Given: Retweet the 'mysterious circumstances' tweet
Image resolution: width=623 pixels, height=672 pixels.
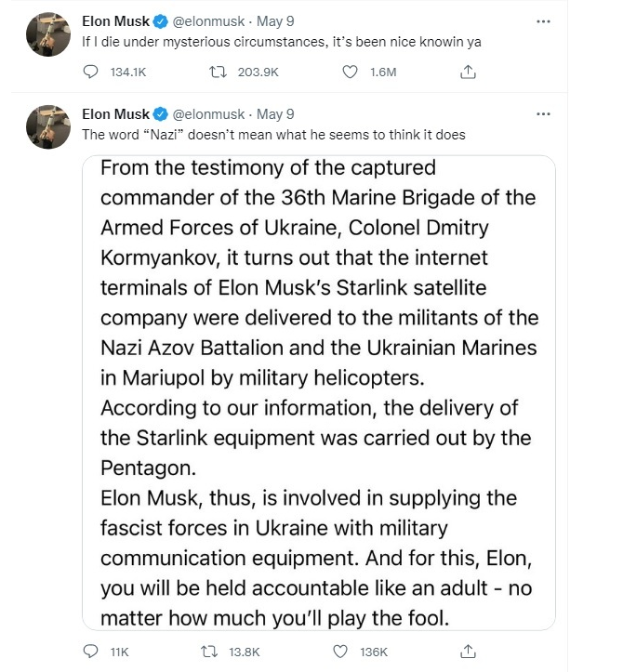Looking at the screenshot, I should (220, 72).
